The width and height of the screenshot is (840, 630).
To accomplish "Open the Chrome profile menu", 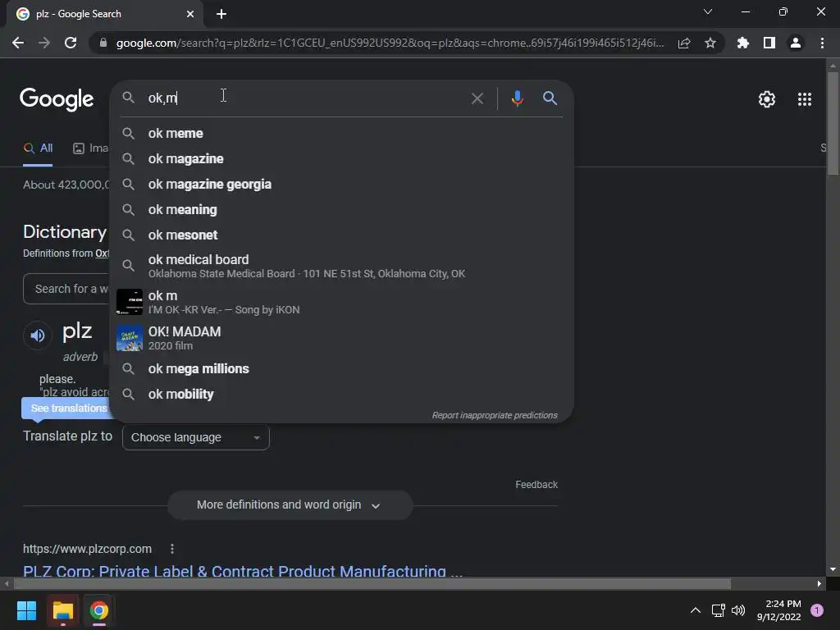I will coord(796,43).
